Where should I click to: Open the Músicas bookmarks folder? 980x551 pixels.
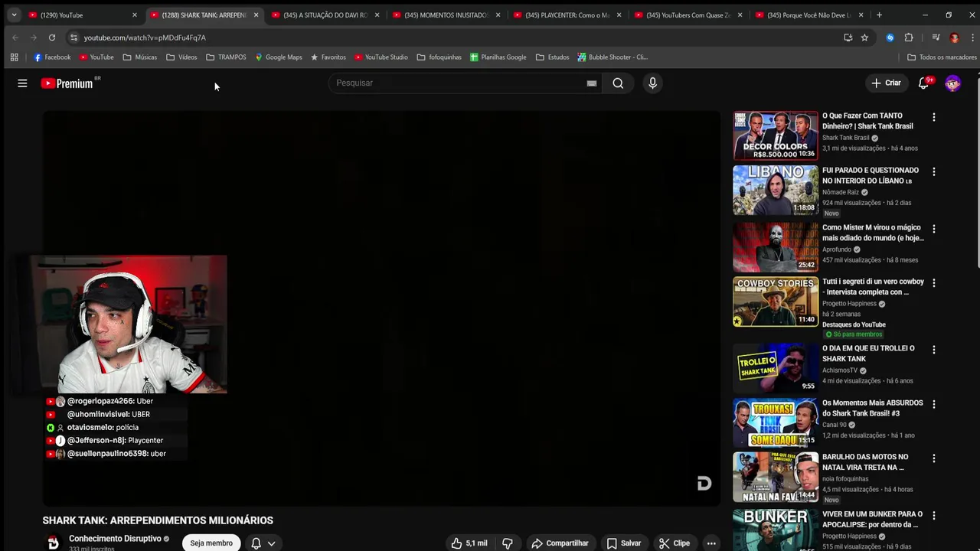pyautogui.click(x=139, y=57)
